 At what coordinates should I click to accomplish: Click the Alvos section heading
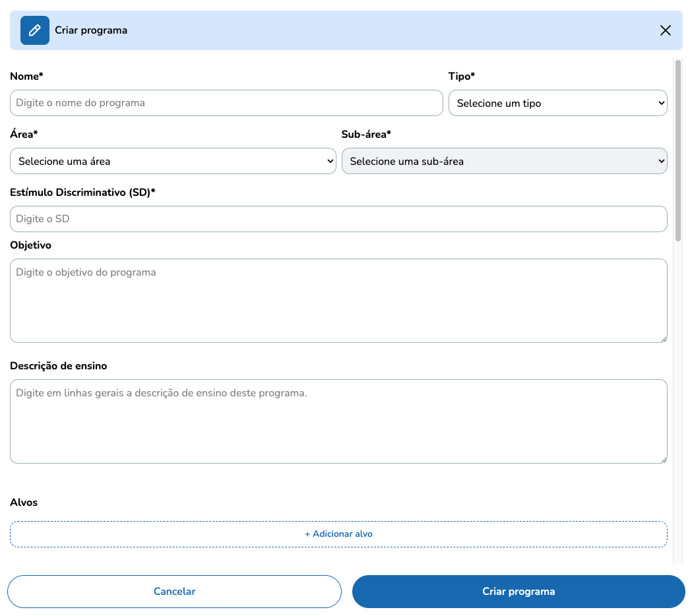click(x=24, y=503)
